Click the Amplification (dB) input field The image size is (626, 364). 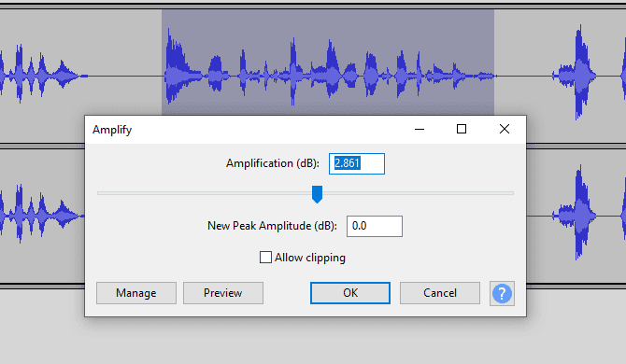click(x=357, y=163)
